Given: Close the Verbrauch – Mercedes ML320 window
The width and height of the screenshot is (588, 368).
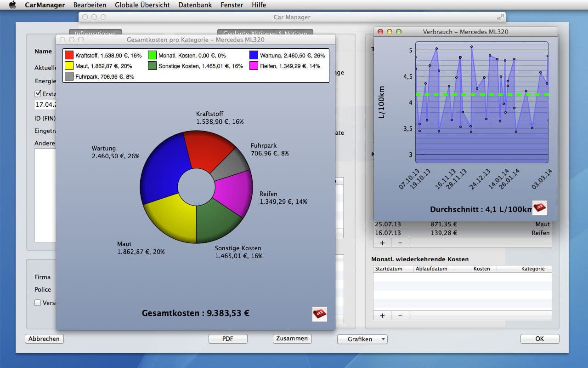Looking at the screenshot, I should [x=380, y=32].
